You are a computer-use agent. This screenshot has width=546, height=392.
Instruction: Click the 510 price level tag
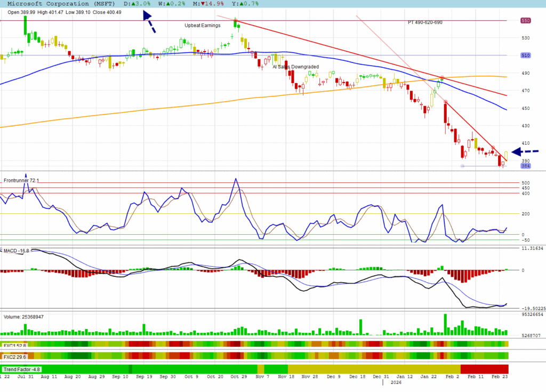tap(525, 55)
